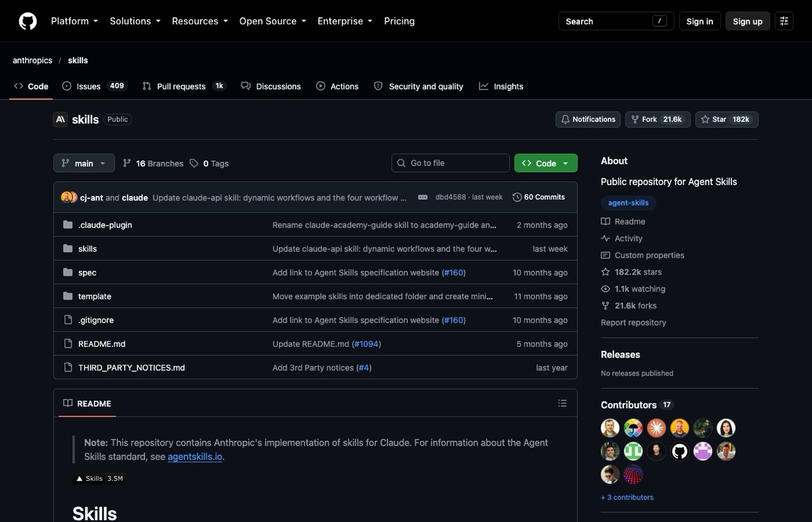Click the Sign in button
Viewport: 812px width, 522px height.
(x=700, y=21)
